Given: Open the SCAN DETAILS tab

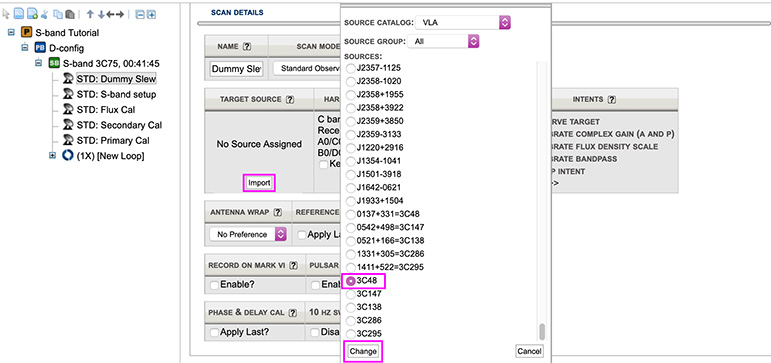Looking at the screenshot, I should pyautogui.click(x=237, y=13).
